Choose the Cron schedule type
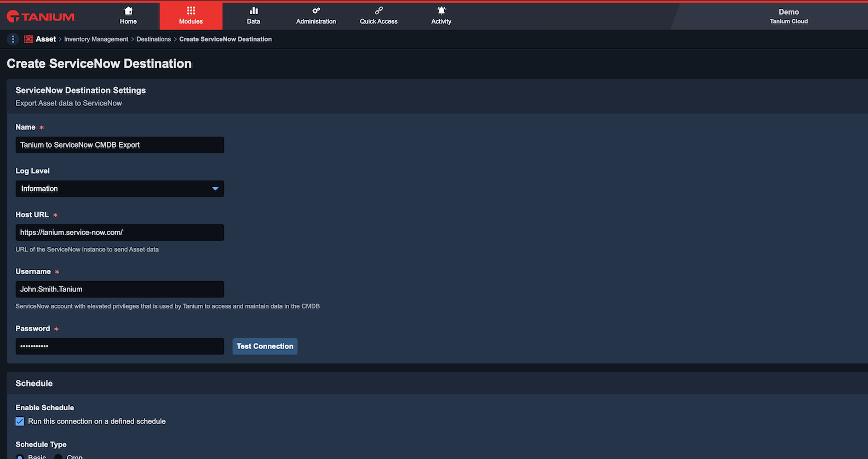The height and width of the screenshot is (459, 868). 58,457
